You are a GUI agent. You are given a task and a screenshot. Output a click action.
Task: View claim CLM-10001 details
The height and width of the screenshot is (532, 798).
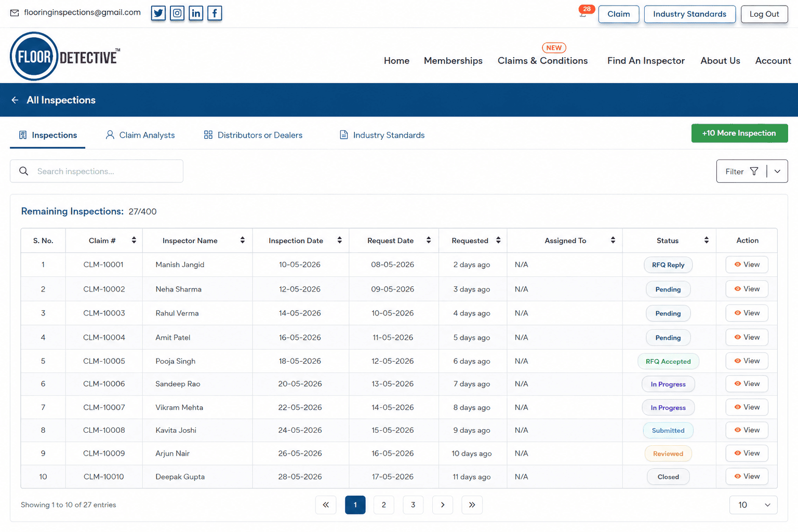pos(747,264)
